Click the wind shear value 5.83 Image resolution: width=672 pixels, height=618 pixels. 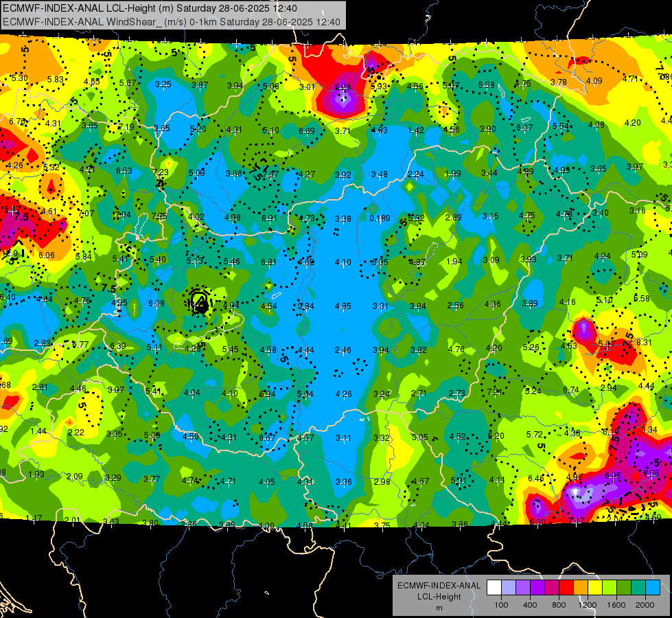(x=56, y=80)
